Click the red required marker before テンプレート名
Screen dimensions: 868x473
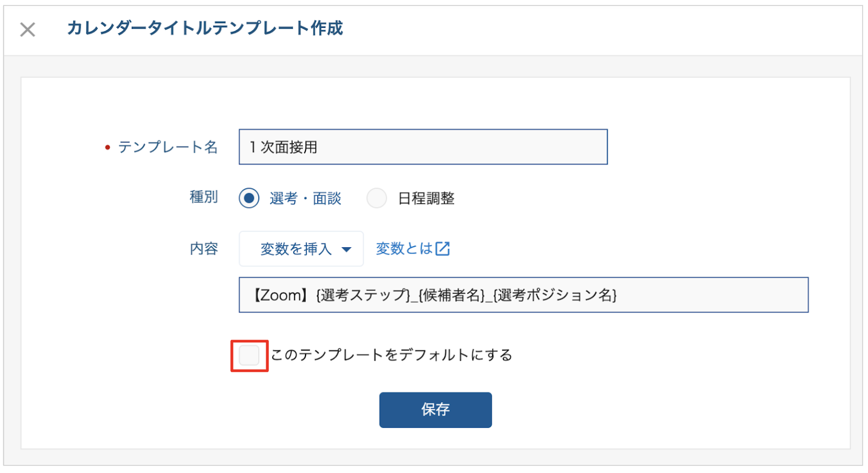pos(108,147)
